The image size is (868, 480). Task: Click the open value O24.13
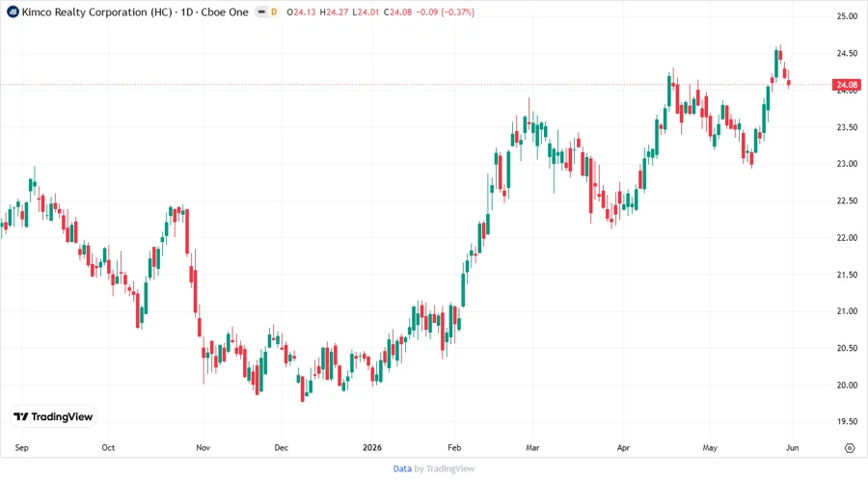click(301, 13)
